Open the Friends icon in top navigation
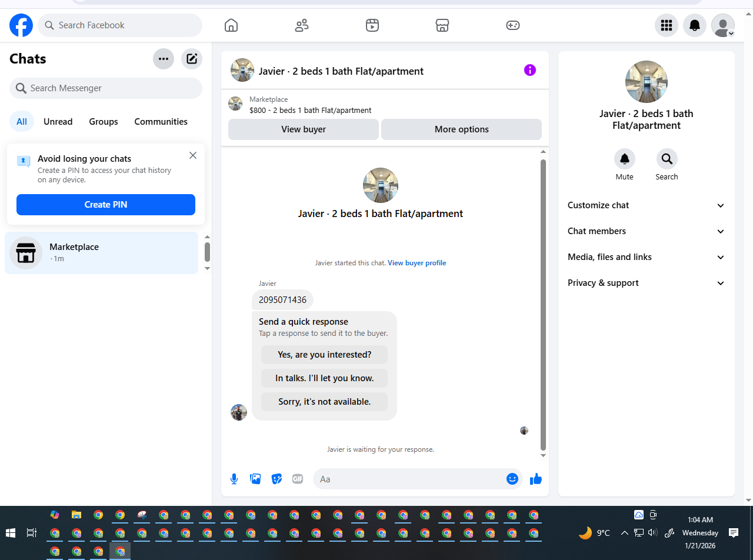 coord(302,25)
